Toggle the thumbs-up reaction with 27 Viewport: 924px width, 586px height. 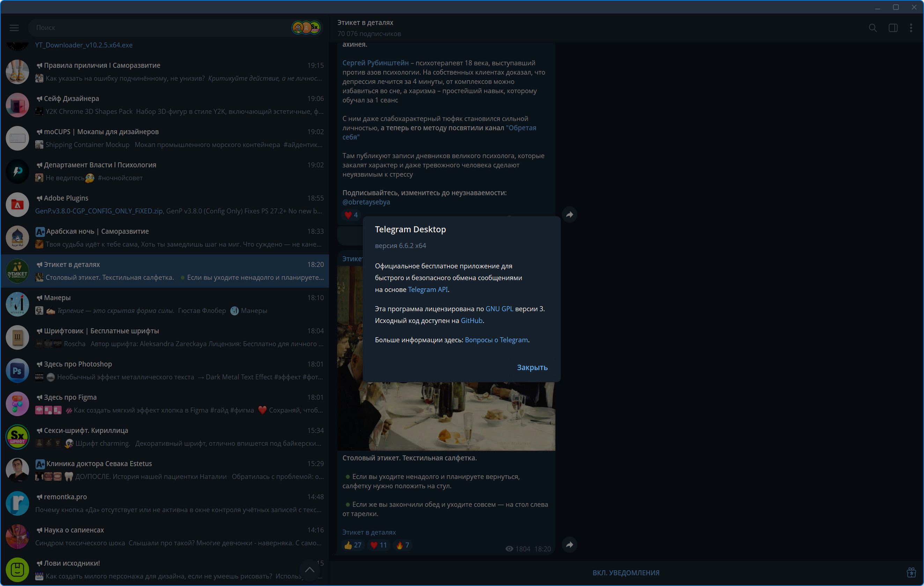pos(353,545)
